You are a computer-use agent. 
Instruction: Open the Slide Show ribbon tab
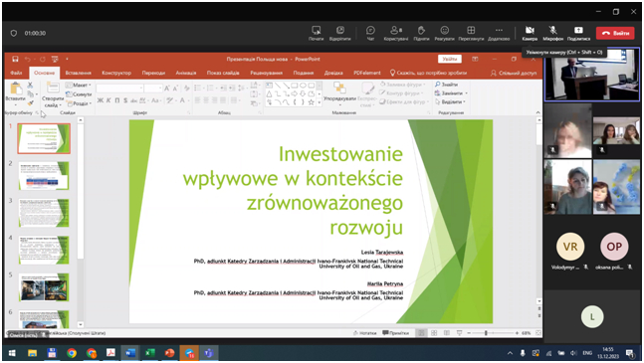pos(223,73)
